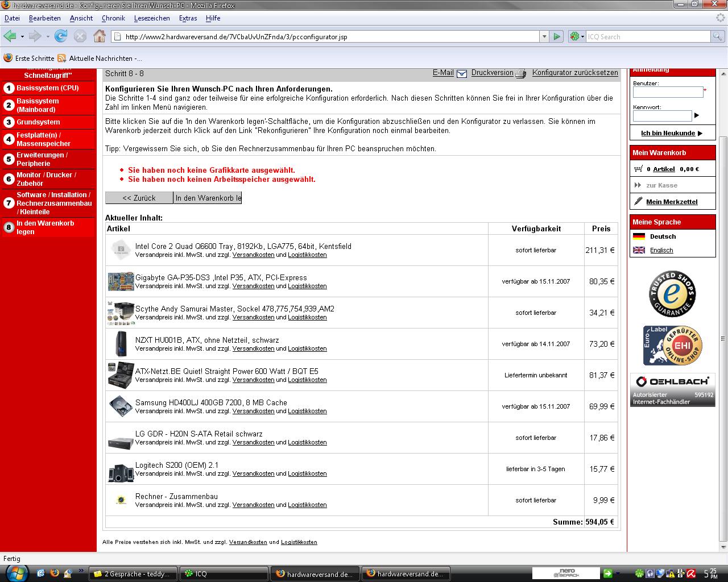The width and height of the screenshot is (728, 582).
Task: Click the Trusted Shops Guarantee badge
Action: tap(672, 294)
